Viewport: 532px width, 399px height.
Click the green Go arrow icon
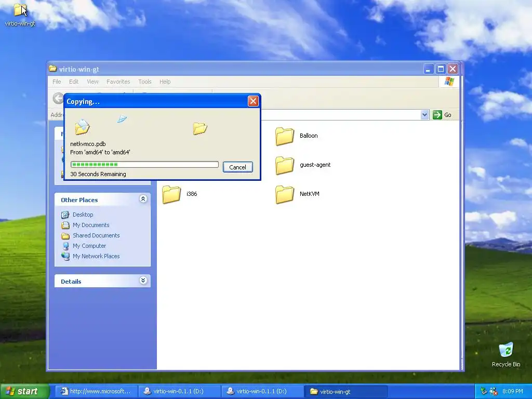point(437,115)
